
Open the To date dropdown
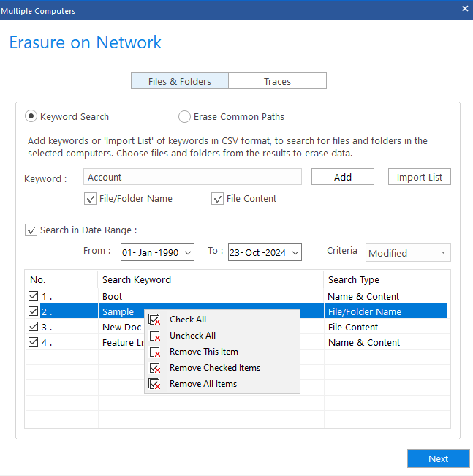295,252
